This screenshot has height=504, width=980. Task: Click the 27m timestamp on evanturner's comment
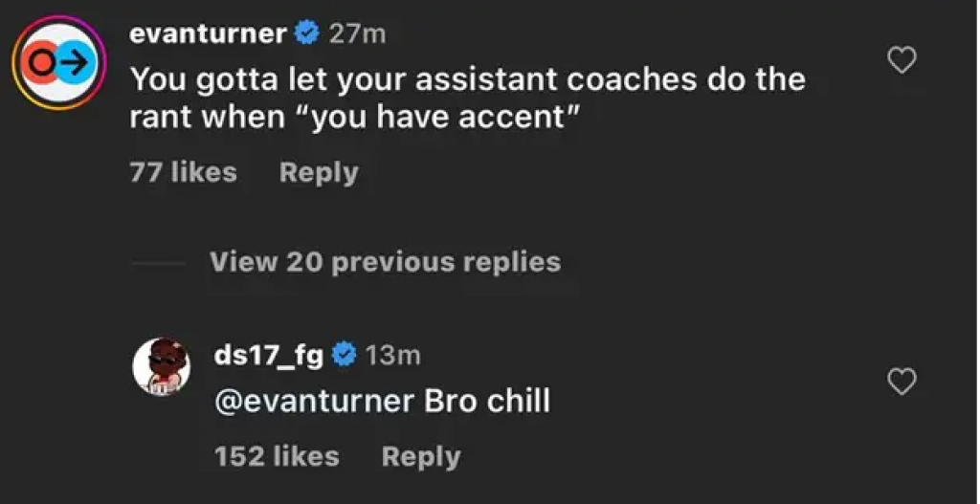pyautogui.click(x=357, y=34)
